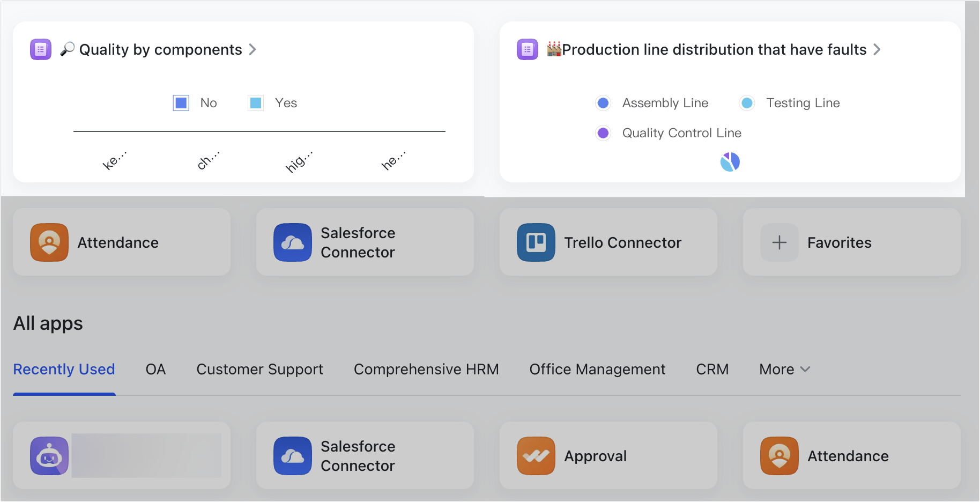Open the Trello Connector icon
980x502 pixels.
point(536,242)
